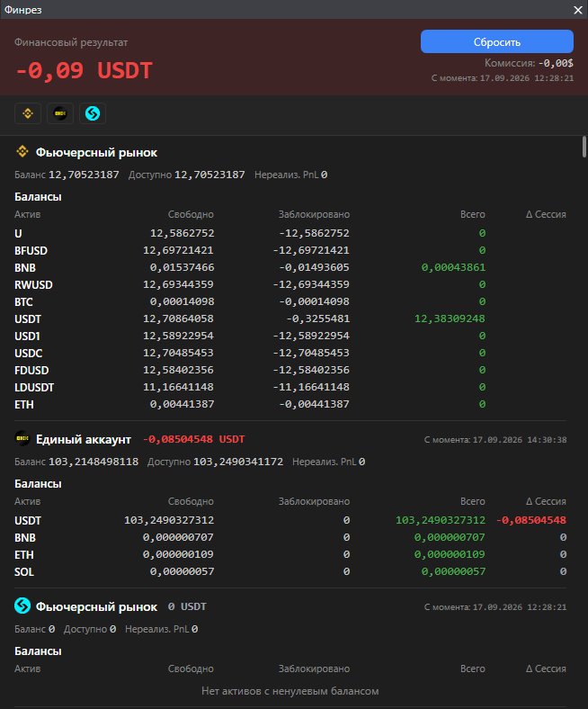Select the U asset row

pyautogui.click(x=290, y=233)
